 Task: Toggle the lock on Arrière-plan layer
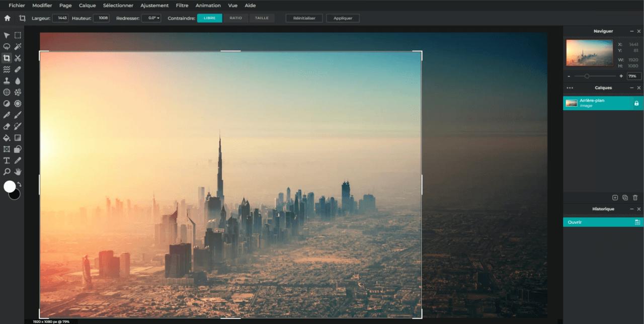(x=636, y=103)
